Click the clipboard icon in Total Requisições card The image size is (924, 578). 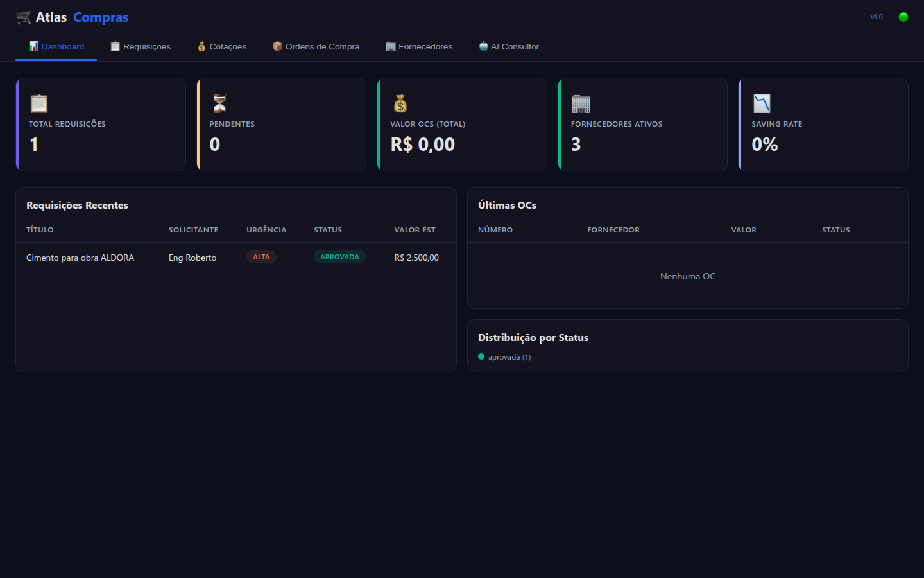click(39, 103)
